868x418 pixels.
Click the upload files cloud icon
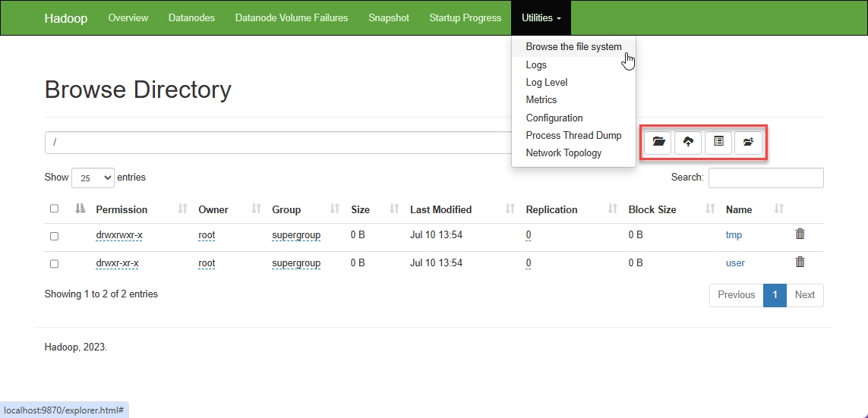pyautogui.click(x=688, y=142)
